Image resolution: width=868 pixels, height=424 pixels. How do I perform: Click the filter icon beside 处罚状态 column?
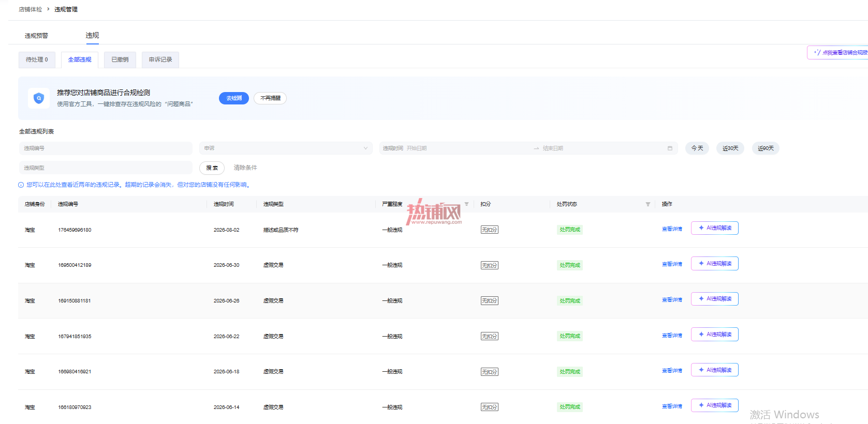(648, 204)
